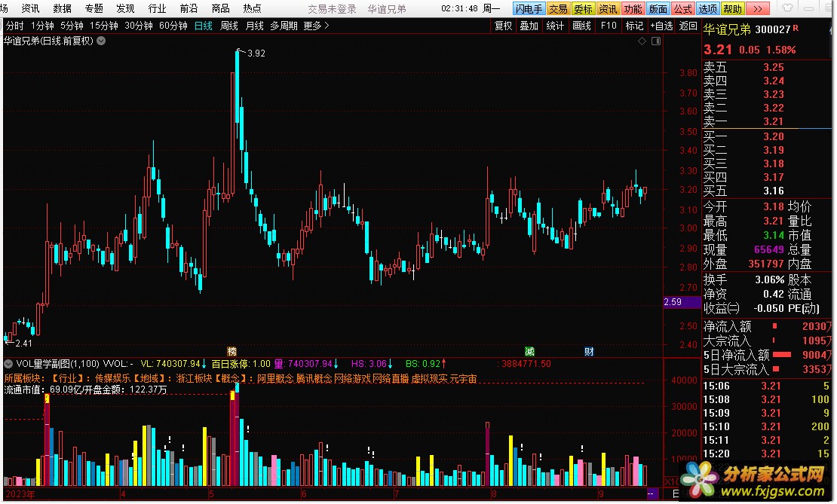The width and height of the screenshot is (837, 504).
Task: Click the 2.41 low price label
Action: click(x=23, y=344)
